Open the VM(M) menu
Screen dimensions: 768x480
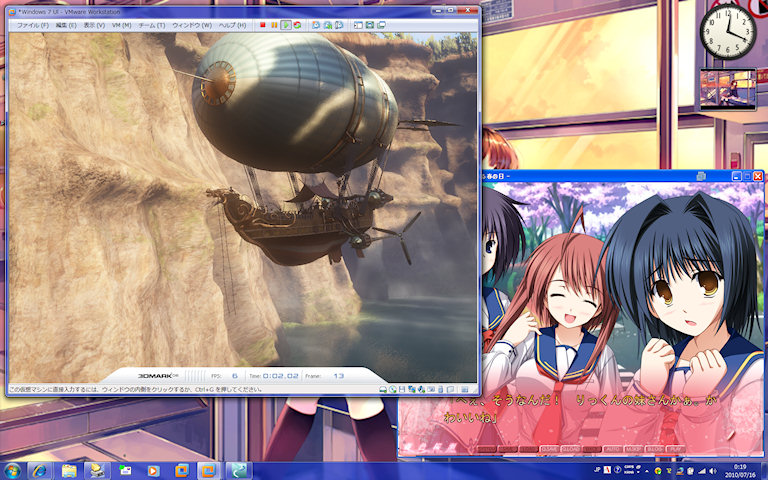121,25
